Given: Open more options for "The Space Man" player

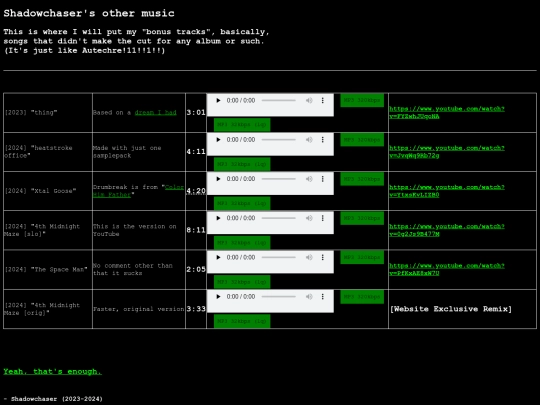Looking at the screenshot, I should (323, 258).
